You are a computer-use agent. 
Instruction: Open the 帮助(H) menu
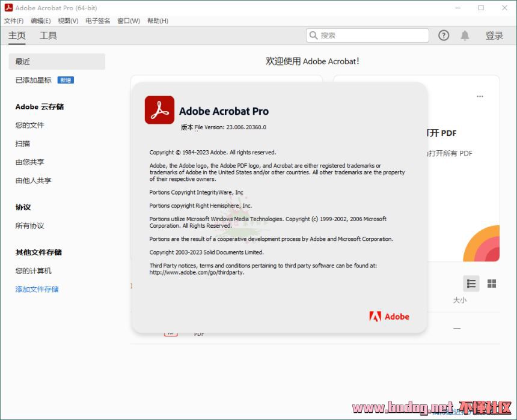click(x=158, y=20)
